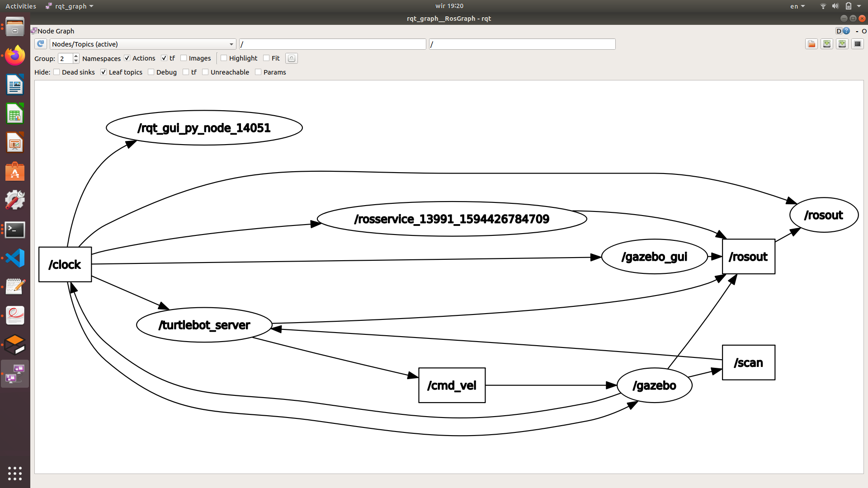Open the rqt_graph application menu
868x488 pixels.
pos(70,6)
